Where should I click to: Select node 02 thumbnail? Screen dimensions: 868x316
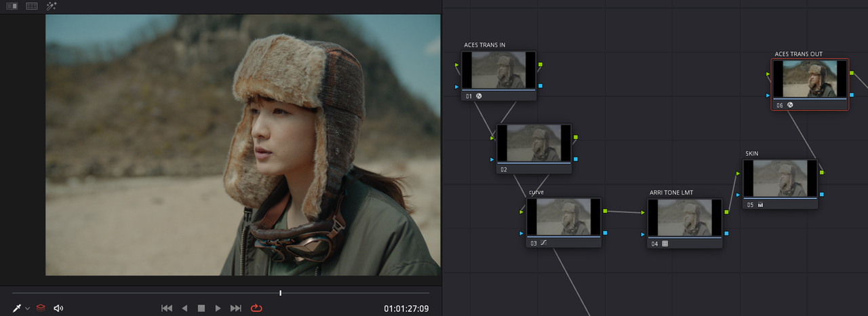click(534, 143)
